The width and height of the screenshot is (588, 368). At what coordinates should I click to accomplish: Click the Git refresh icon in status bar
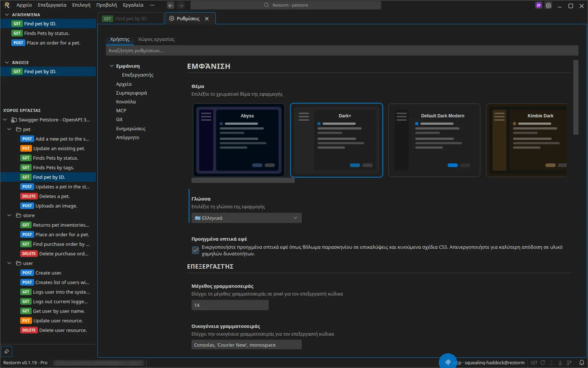pyautogui.click(x=543, y=362)
